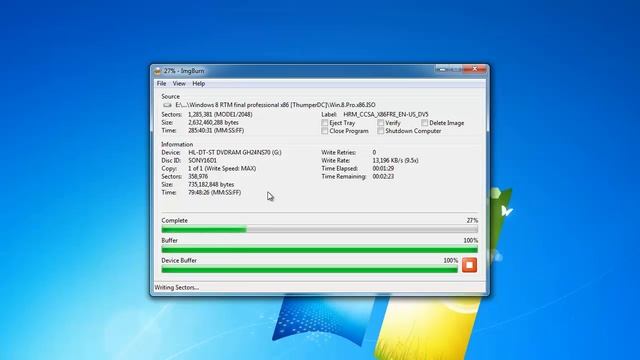This screenshot has width=640, height=360.
Task: Click the source ISO file path
Action: point(276,105)
